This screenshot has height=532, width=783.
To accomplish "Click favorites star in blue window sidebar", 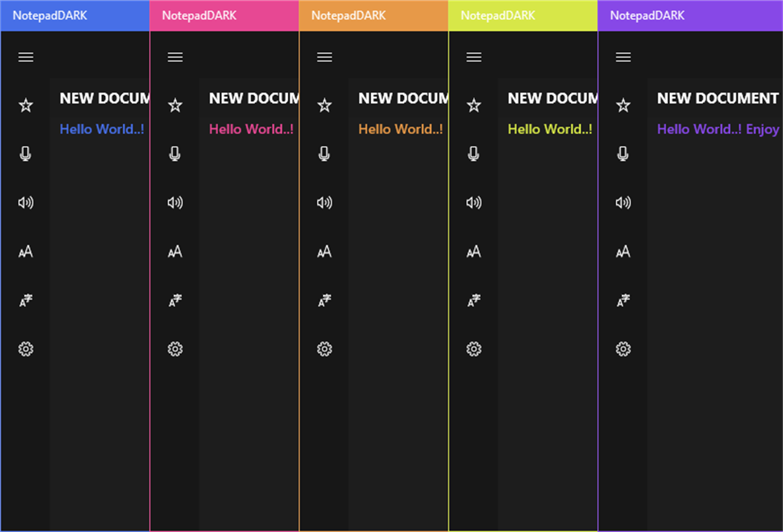I will click(x=26, y=105).
